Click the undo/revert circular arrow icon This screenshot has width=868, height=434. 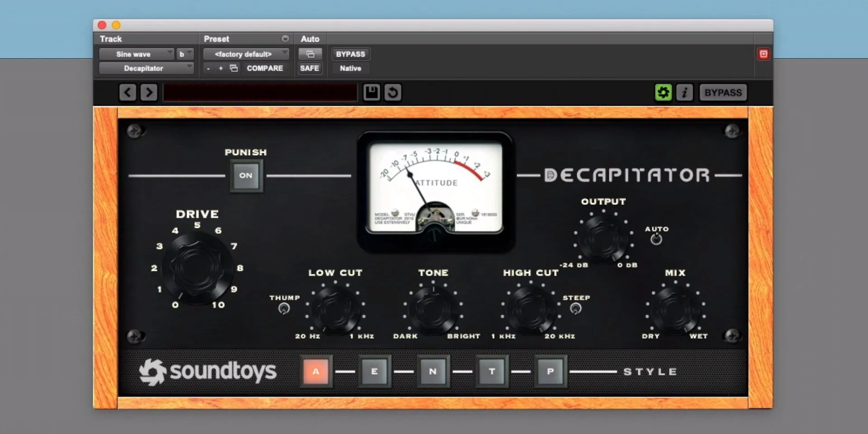pyautogui.click(x=393, y=92)
